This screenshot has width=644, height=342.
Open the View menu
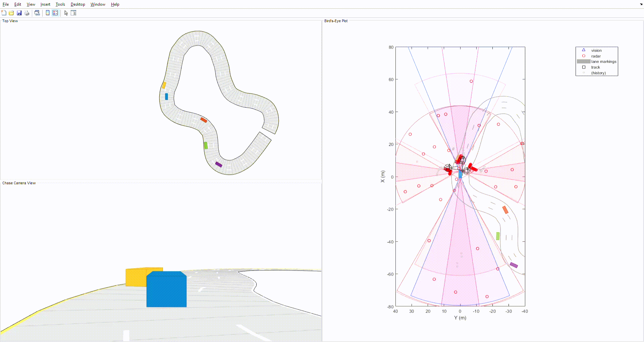pos(31,4)
